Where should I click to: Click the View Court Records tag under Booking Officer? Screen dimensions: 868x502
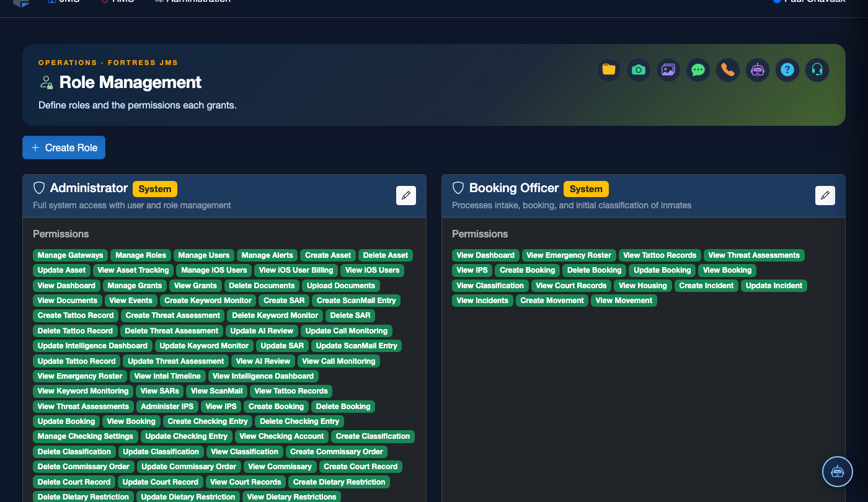[x=571, y=286]
